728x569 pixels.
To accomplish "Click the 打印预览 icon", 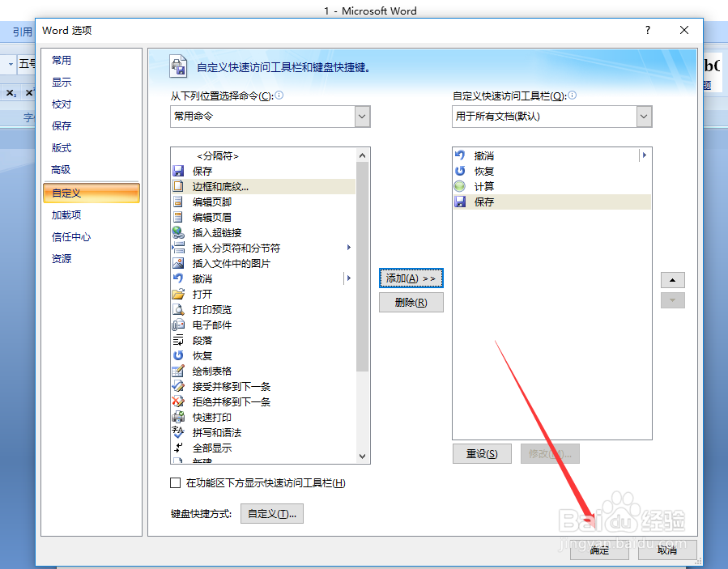I will (178, 309).
